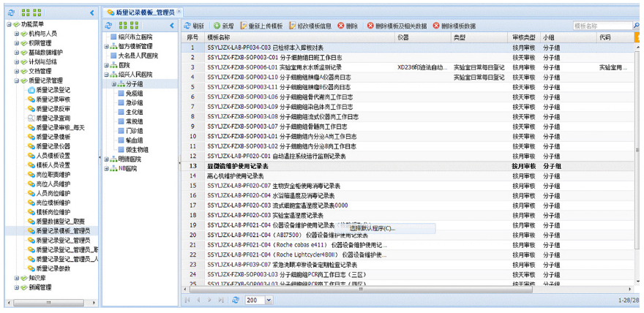Close the 质量记录模板_管理员 tab
The width and height of the screenshot is (644, 313).
179,12
